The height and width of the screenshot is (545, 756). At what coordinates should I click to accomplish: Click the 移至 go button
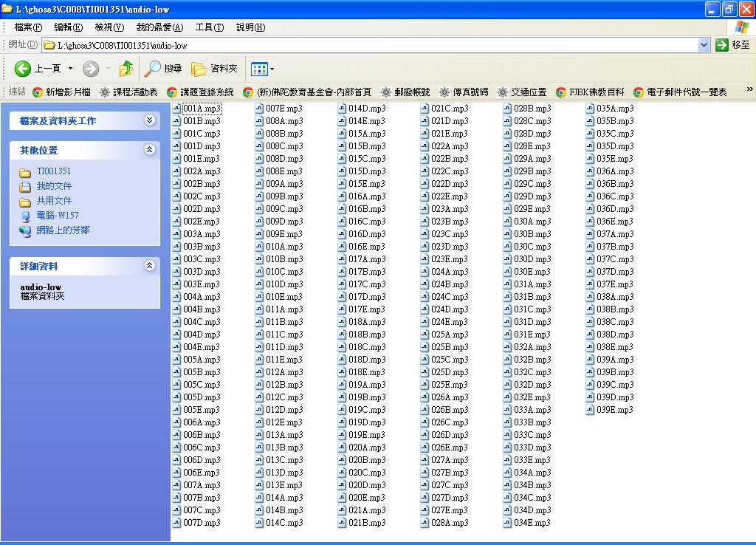[x=733, y=45]
